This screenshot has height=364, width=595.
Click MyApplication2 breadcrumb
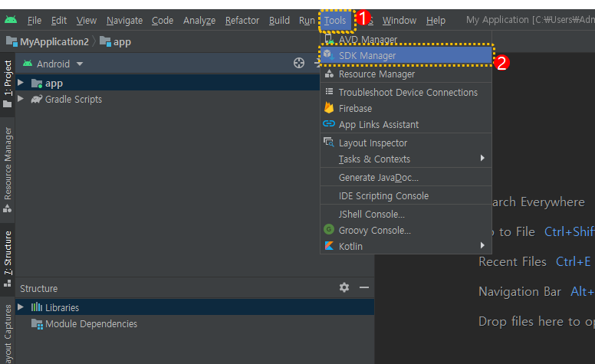48,41
